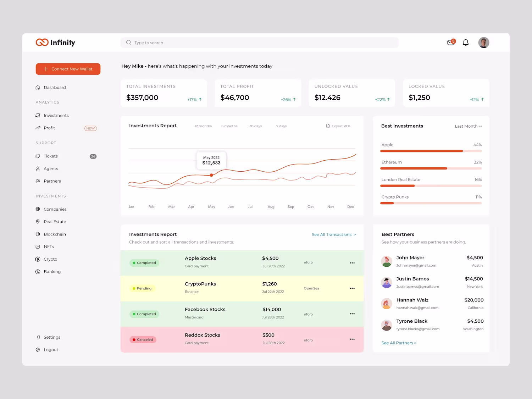Click the Completed status on Apple Stocks
This screenshot has height=399, width=532.
coord(144,263)
